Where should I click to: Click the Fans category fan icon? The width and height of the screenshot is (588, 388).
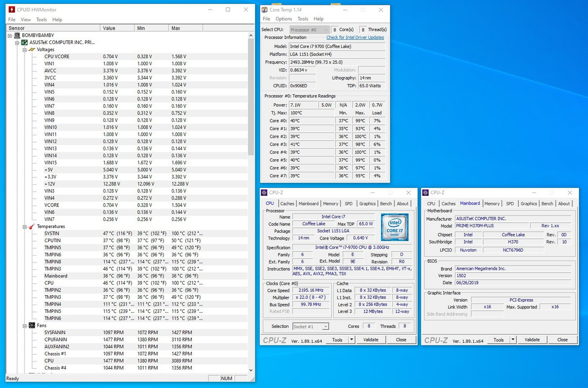point(32,325)
